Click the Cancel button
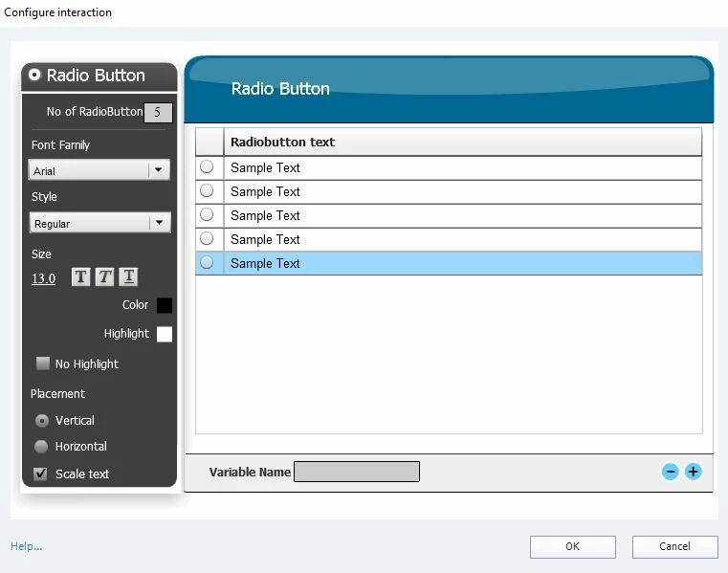The image size is (728, 573). 674,546
